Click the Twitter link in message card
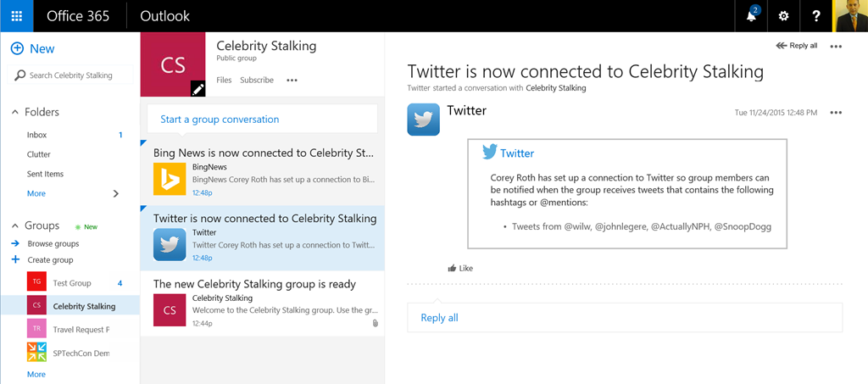Viewport: 868px width, 384px height. click(x=517, y=153)
